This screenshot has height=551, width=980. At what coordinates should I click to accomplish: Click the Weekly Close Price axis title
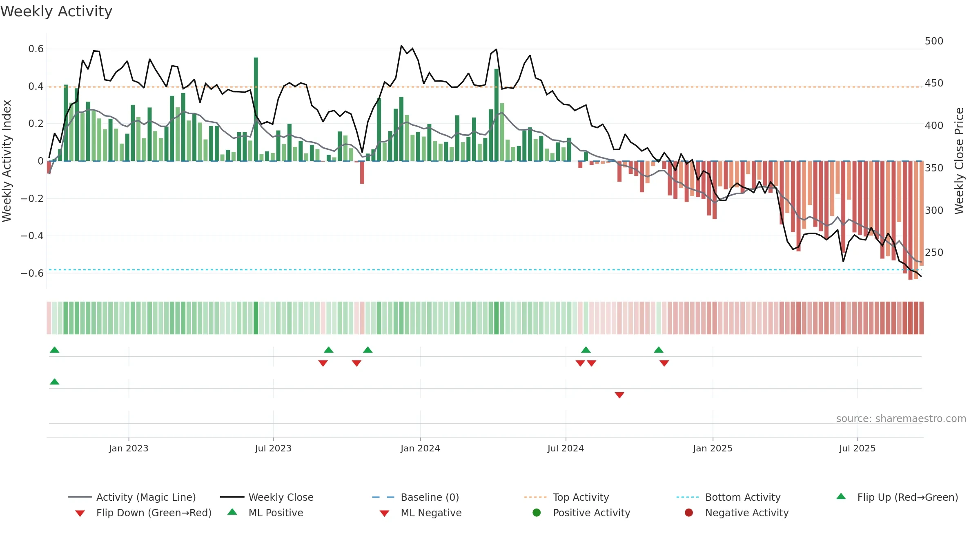coord(959,161)
